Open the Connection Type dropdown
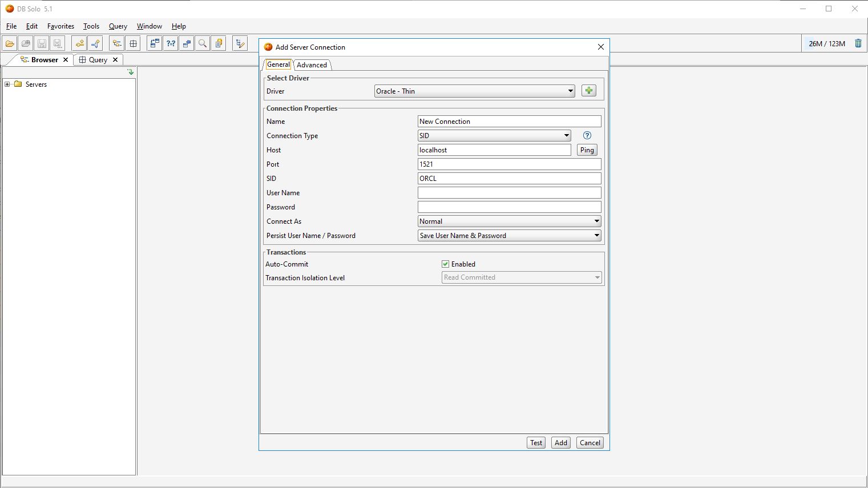This screenshot has width=868, height=488. pos(494,135)
